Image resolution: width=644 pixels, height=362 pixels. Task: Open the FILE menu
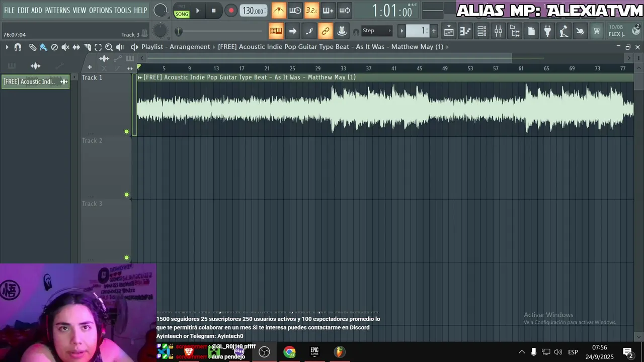point(9,10)
